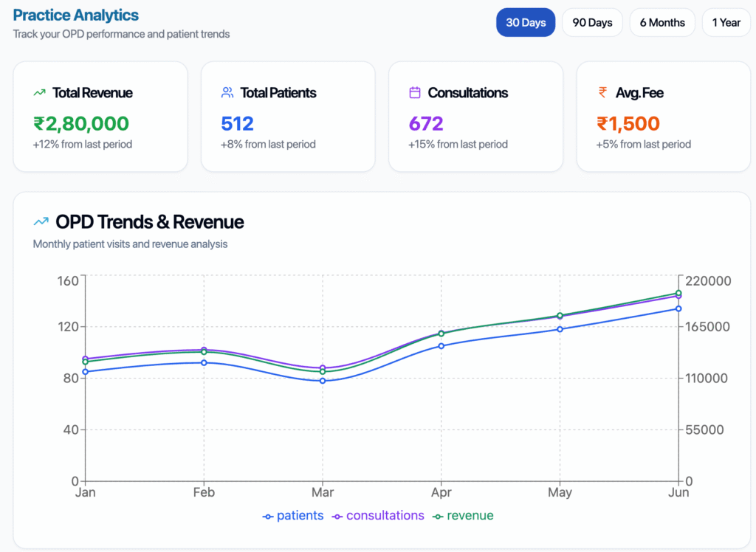This screenshot has height=552, width=756.
Task: Click the 220000 label on the right axis
Action: [x=708, y=280]
